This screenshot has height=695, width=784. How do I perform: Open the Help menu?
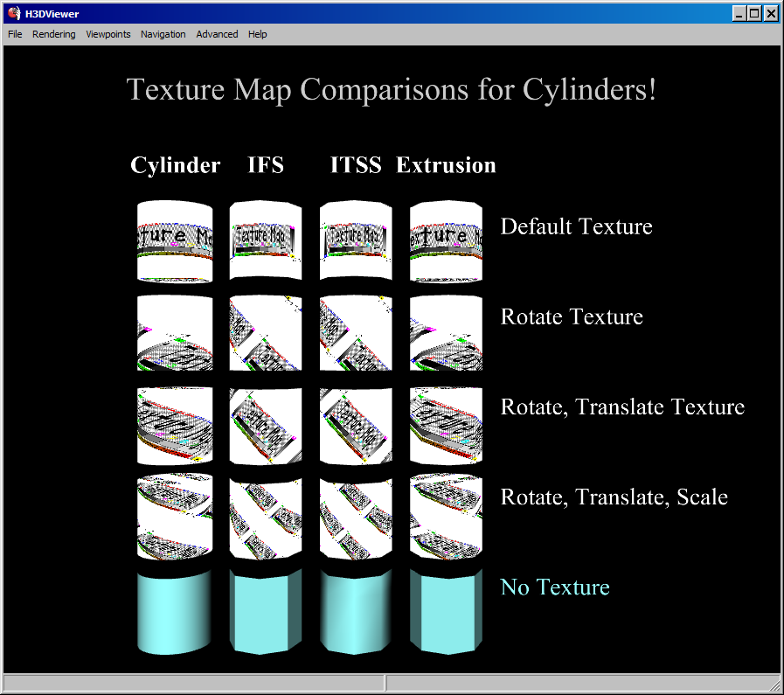258,34
